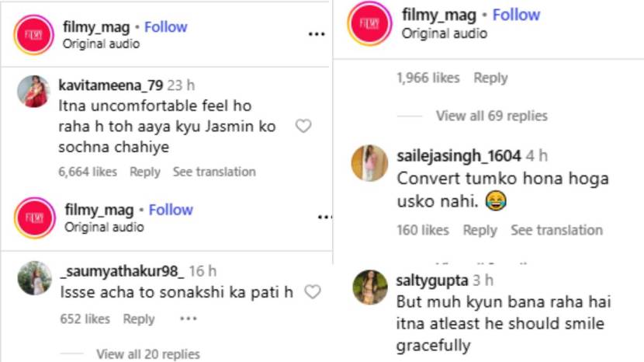
Task: Reply to kavitameena_79's comment
Action: 145,172
